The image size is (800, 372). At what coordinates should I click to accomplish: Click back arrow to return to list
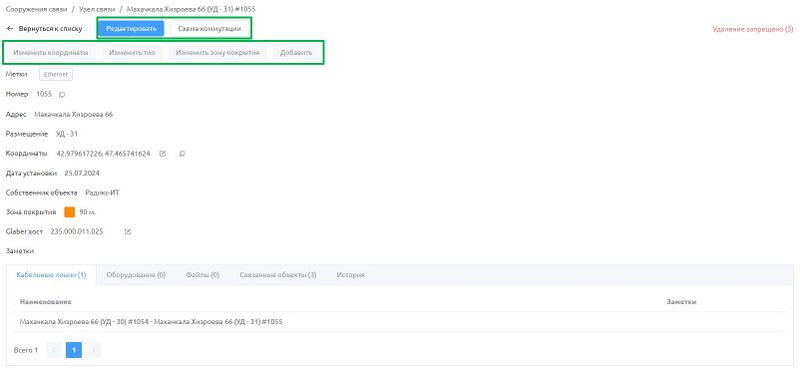tap(10, 29)
